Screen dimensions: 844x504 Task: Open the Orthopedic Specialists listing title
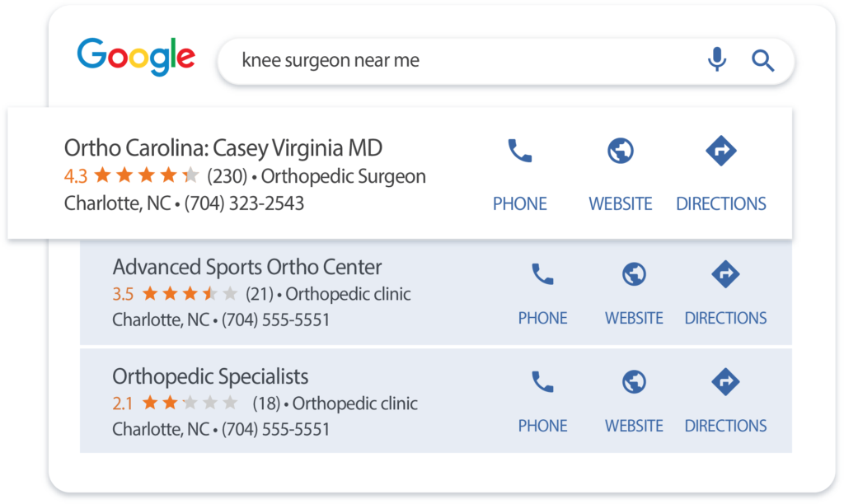[210, 376]
